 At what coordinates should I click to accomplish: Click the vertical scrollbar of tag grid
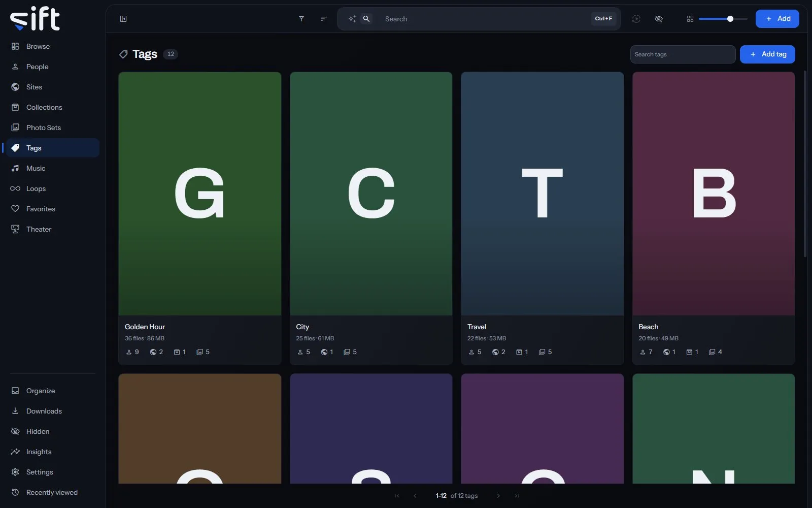pyautogui.click(x=805, y=164)
